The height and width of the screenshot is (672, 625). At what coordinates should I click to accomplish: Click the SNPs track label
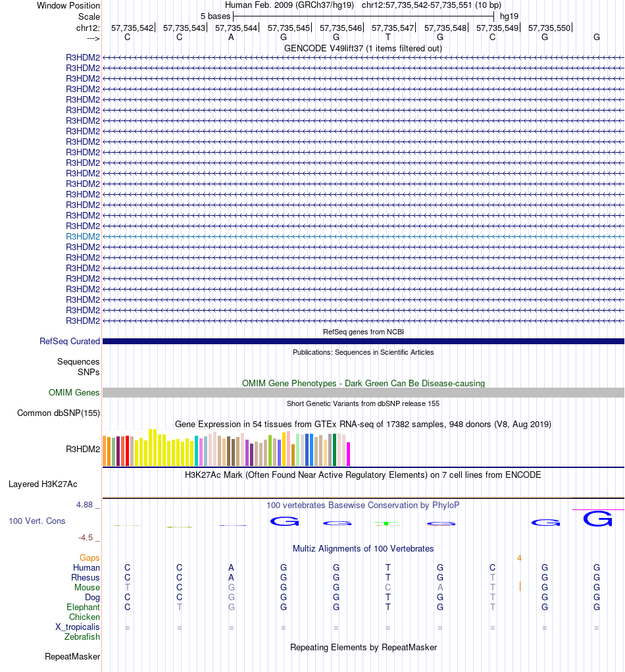point(88,372)
